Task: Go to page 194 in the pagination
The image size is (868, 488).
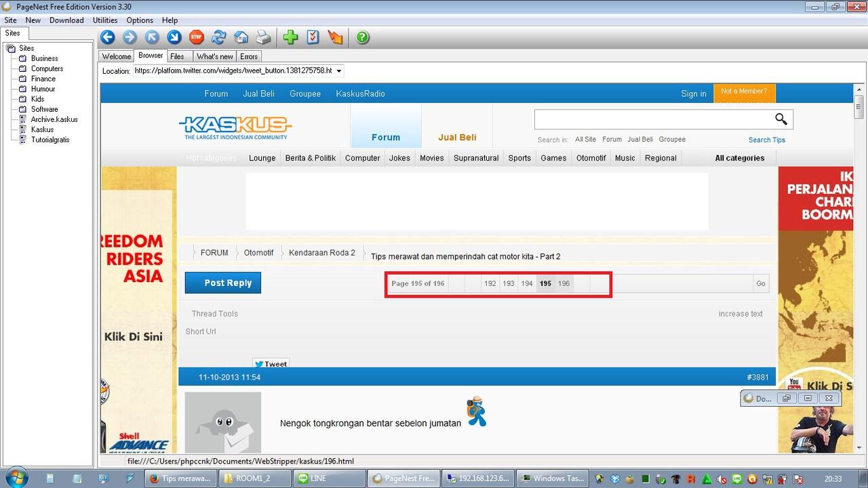Action: [x=527, y=283]
